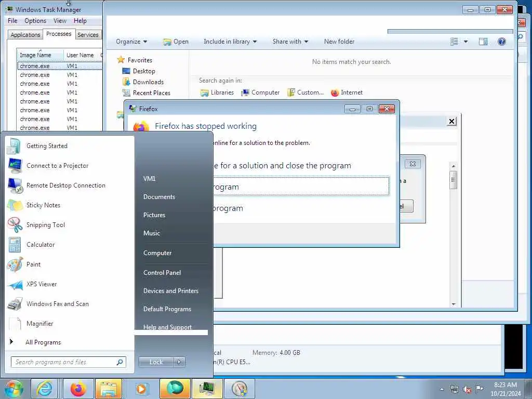Click the compass-like taskbar icon

239,389
